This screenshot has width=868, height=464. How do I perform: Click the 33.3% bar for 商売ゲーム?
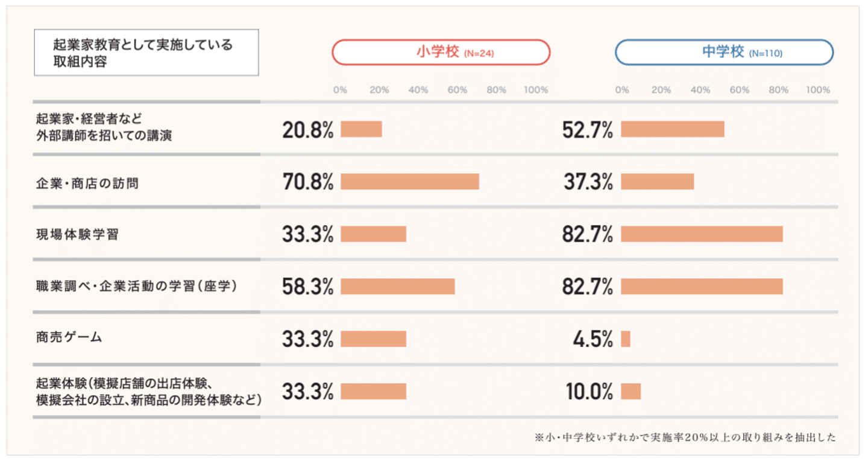tap(374, 339)
